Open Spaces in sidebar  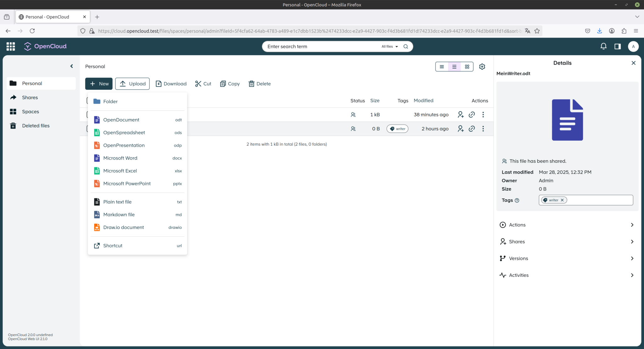[41, 111]
